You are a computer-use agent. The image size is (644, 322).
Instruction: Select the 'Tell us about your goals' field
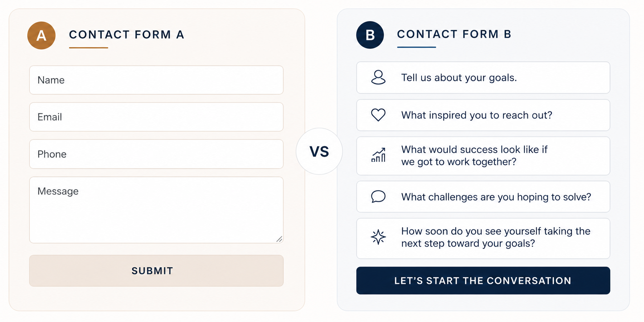483,78
